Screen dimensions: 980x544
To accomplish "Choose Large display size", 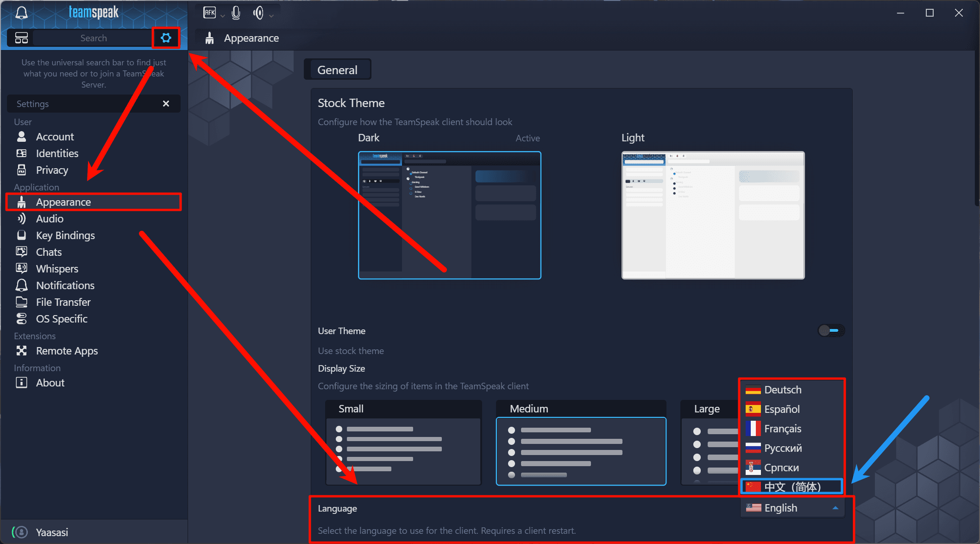I will pyautogui.click(x=709, y=443).
